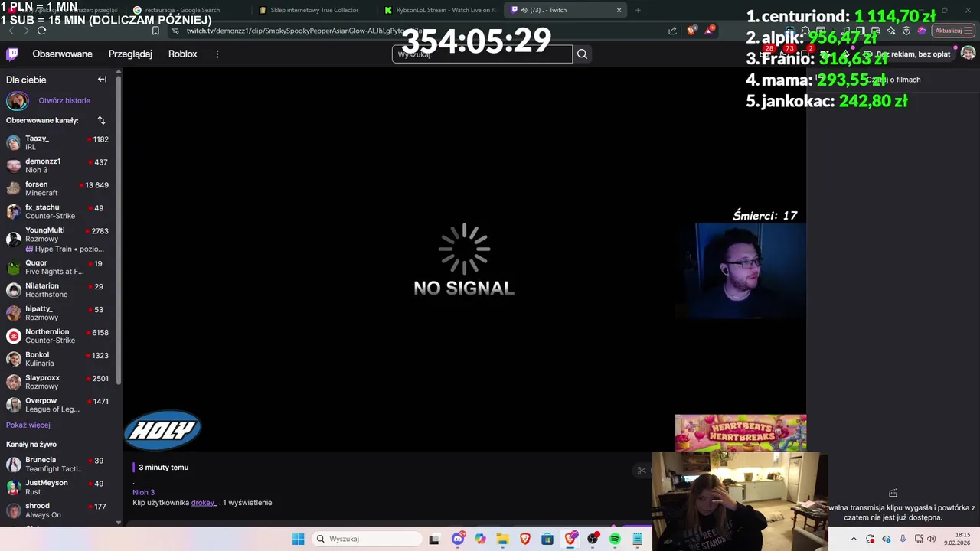
Task: Open Brave Shields lion icon
Action: [692, 31]
